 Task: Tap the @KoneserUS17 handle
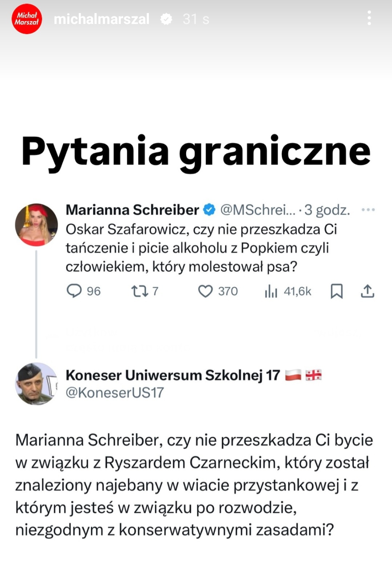pos(115,393)
